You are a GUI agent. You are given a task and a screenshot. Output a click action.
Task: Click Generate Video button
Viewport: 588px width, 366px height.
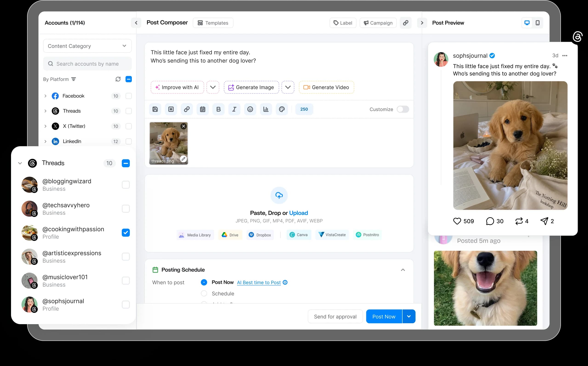(x=327, y=87)
